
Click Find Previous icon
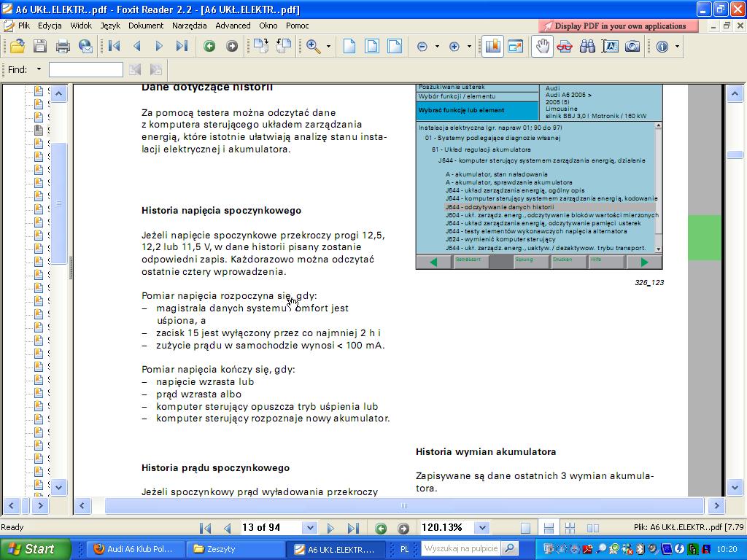(135, 69)
